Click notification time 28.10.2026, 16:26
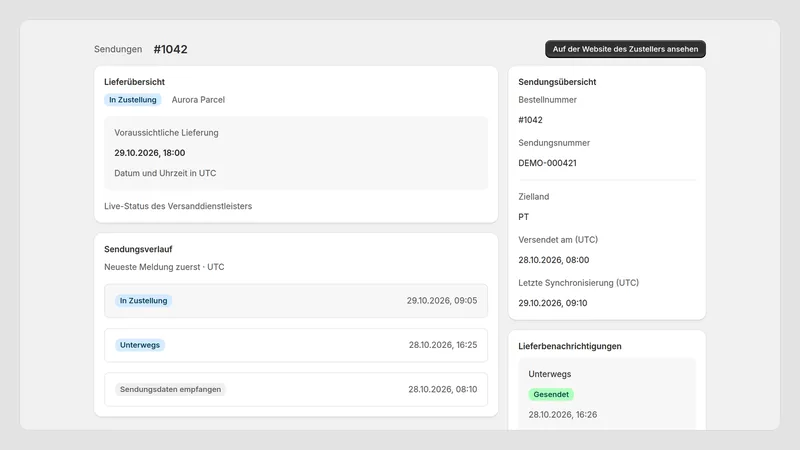The width and height of the screenshot is (800, 450). [x=563, y=415]
